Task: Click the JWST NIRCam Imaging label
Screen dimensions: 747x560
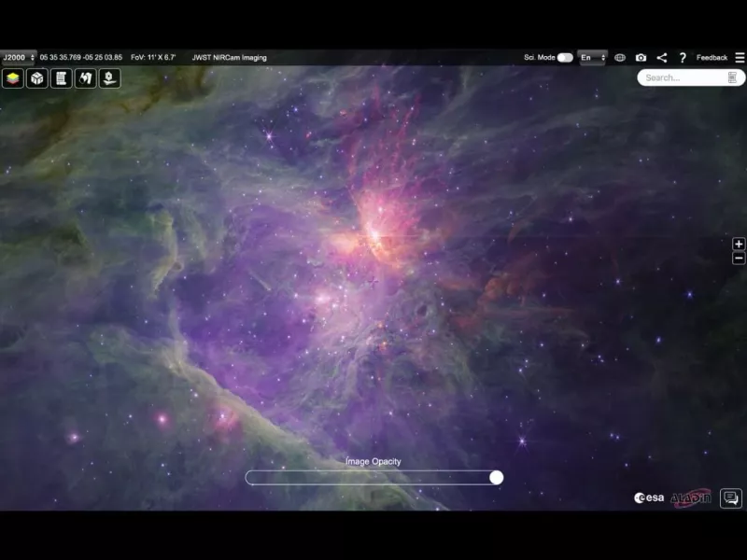Action: point(229,58)
